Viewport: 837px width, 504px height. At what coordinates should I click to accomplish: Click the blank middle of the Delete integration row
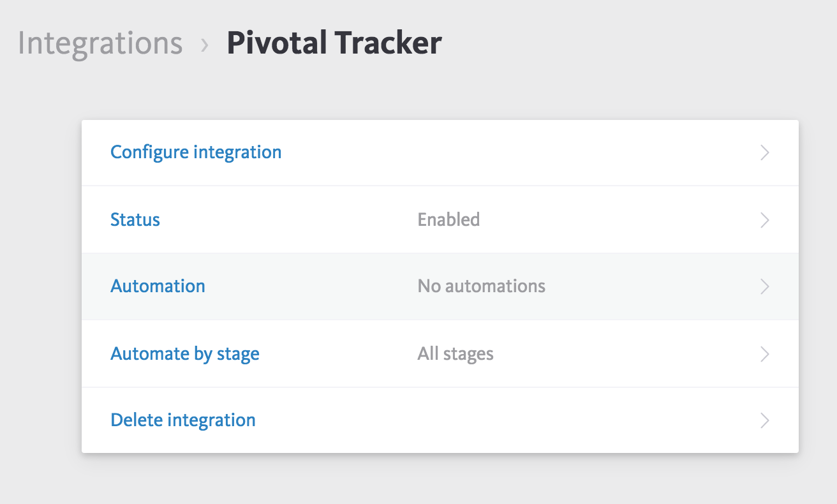(510, 420)
